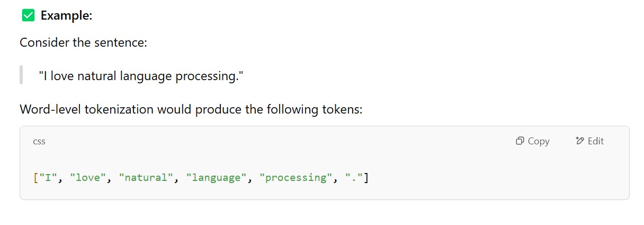Click the "language" token in the code

pyautogui.click(x=216, y=177)
